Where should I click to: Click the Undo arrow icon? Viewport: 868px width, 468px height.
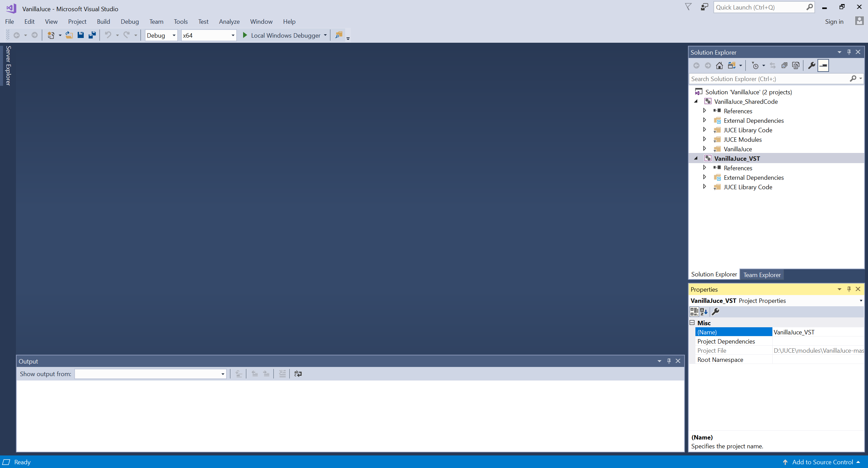(x=108, y=35)
